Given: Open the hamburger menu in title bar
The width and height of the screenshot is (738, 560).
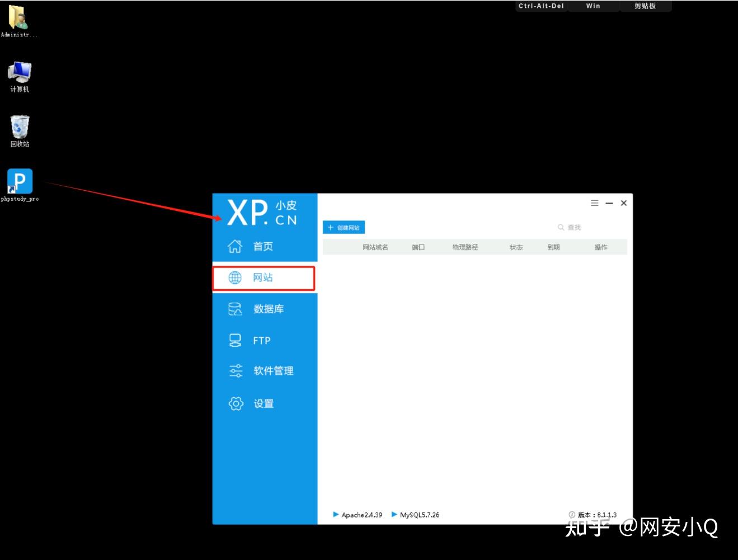Looking at the screenshot, I should click(594, 203).
